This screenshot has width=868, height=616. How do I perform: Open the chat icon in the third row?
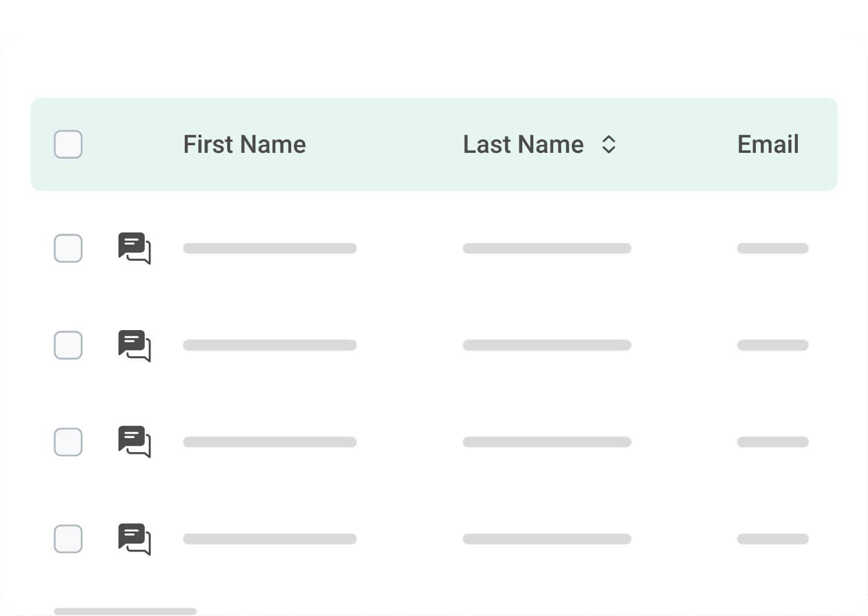coord(134,442)
